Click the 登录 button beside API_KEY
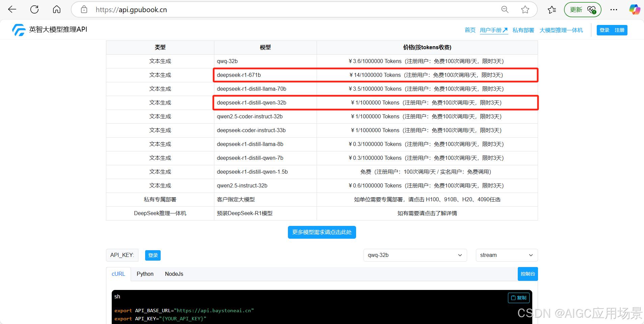The image size is (644, 324). (x=153, y=255)
